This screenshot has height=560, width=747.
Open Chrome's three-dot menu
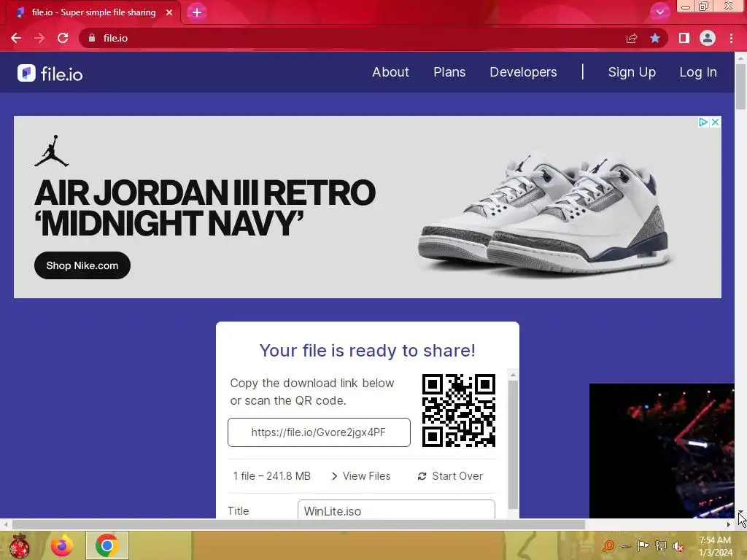[731, 38]
